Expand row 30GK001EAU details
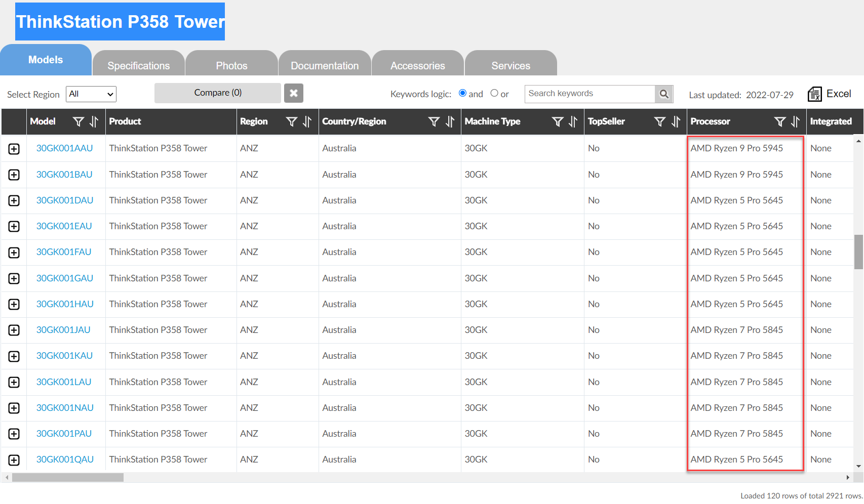The image size is (864, 504). click(x=14, y=226)
